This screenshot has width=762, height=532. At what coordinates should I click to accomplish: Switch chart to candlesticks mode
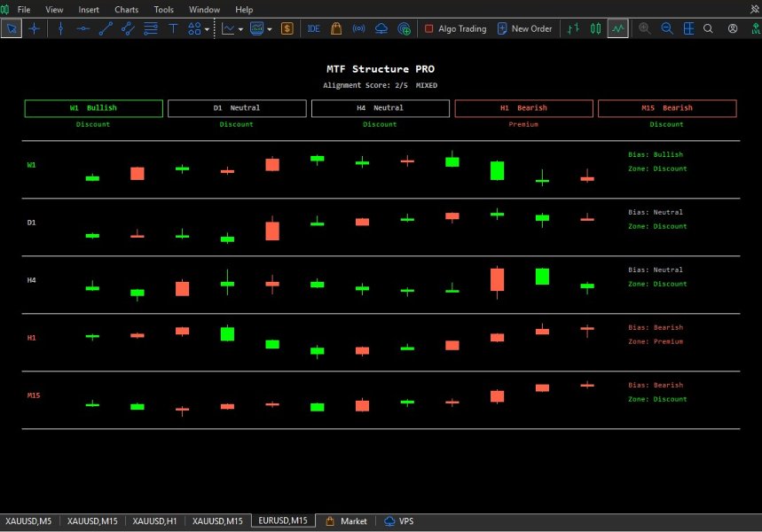pos(596,28)
